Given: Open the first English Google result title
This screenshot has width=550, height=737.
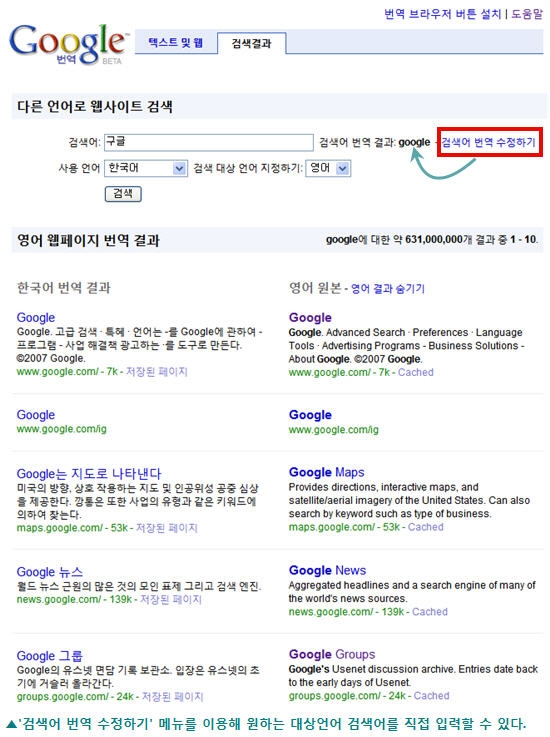Looking at the screenshot, I should 310,318.
